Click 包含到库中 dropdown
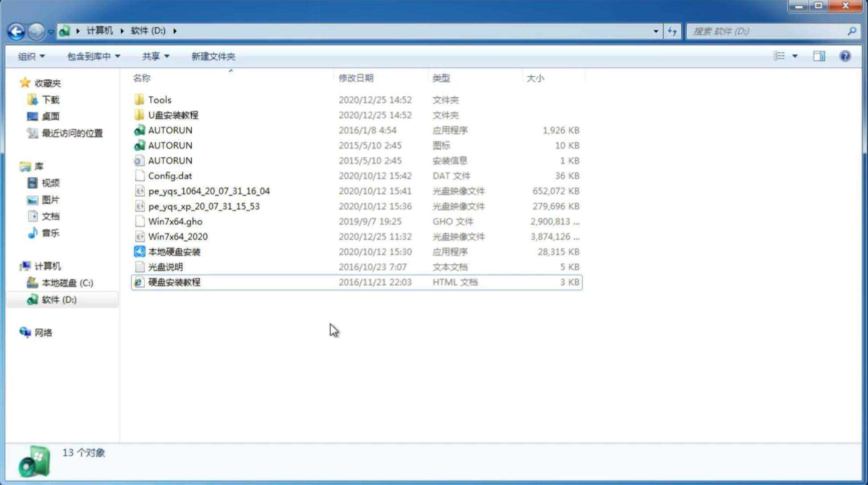This screenshot has width=868, height=485. coord(92,56)
